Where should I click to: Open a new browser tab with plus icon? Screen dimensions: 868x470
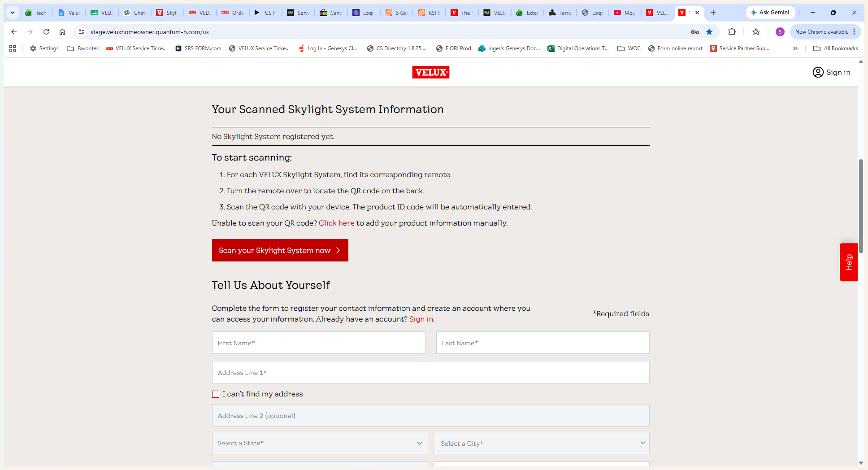pos(713,13)
